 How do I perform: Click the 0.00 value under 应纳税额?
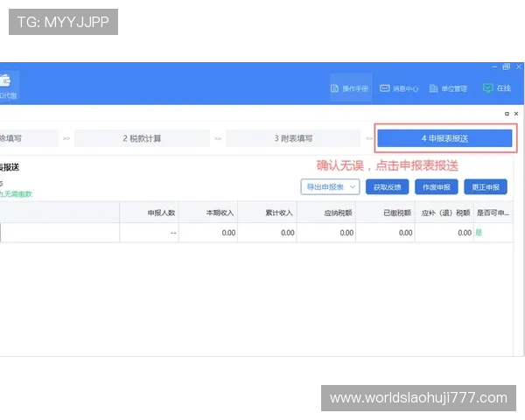pyautogui.click(x=346, y=233)
